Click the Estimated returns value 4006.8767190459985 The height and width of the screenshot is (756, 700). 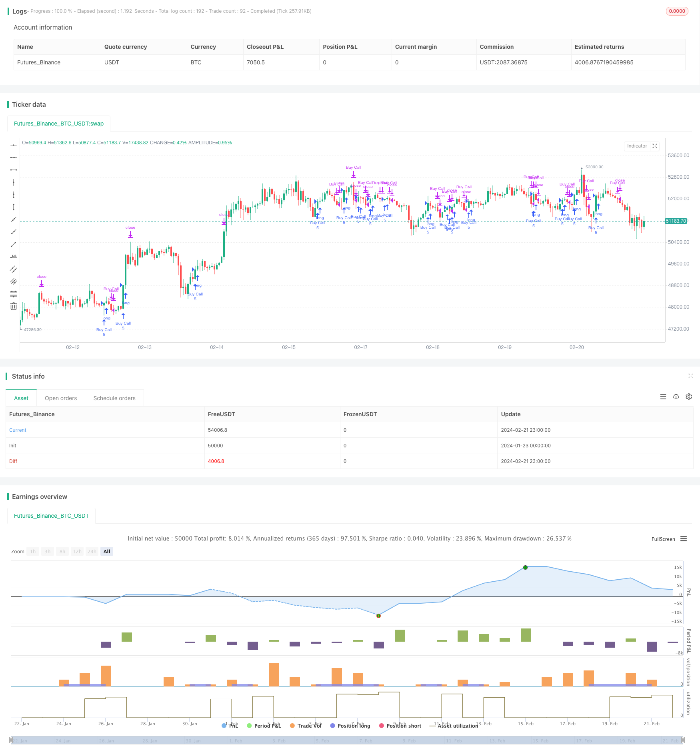tap(604, 62)
